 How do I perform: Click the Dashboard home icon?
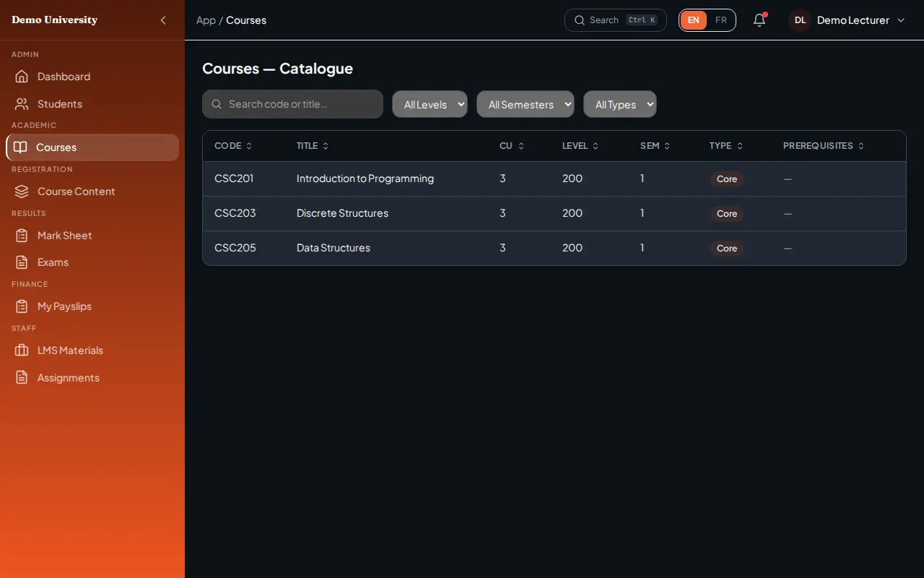(x=22, y=77)
